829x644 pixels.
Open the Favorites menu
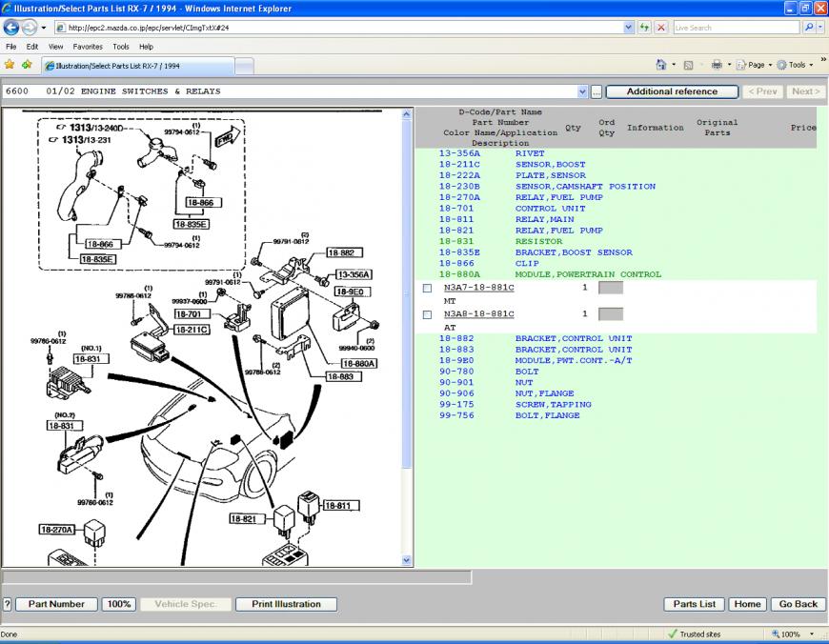[87, 46]
